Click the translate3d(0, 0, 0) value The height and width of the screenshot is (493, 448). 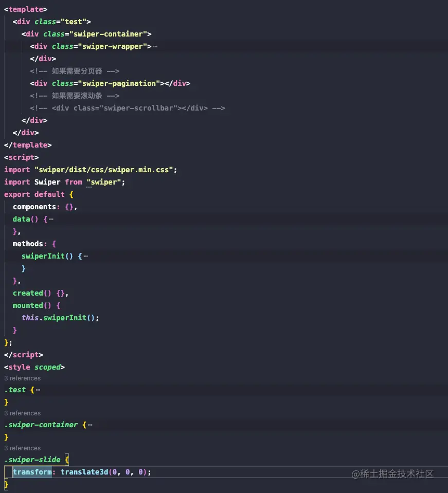(103, 472)
